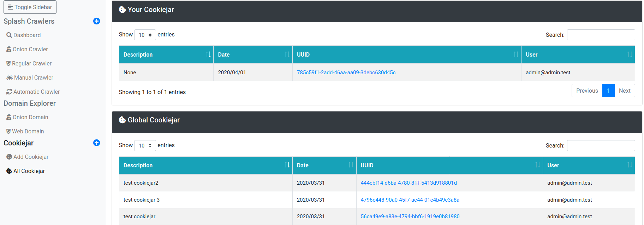The image size is (644, 225).
Task: Expand entries dropdown in Global Cookiejar
Action: [x=145, y=145]
